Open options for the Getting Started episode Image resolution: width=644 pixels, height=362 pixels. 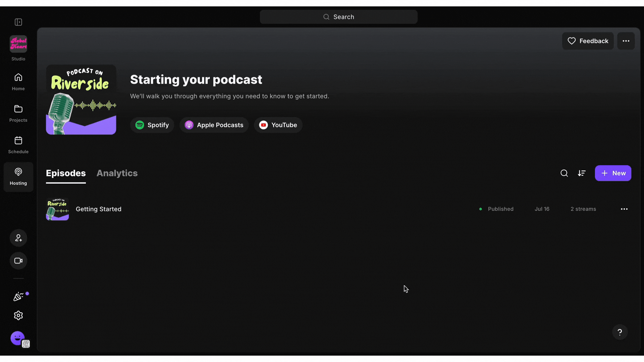[x=624, y=209]
